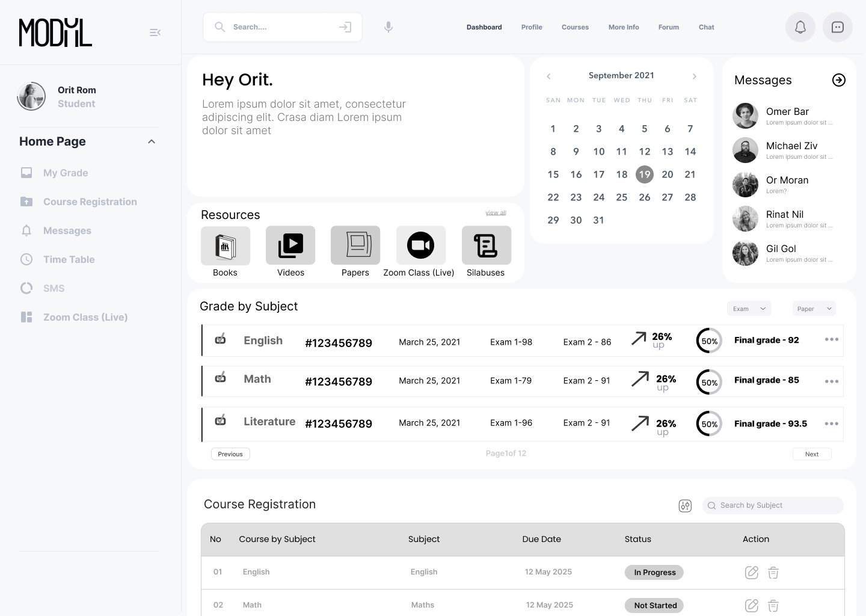Click the Next pagination button
The height and width of the screenshot is (616, 866).
pyautogui.click(x=811, y=454)
